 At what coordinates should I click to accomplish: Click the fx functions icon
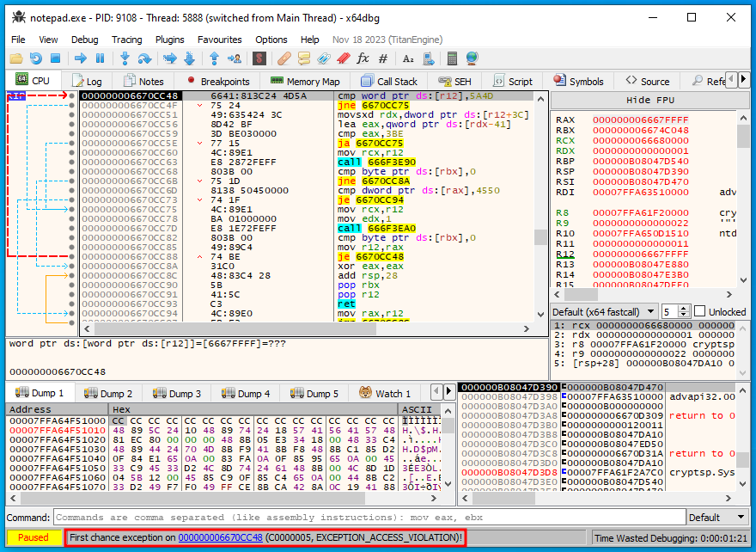[363, 58]
